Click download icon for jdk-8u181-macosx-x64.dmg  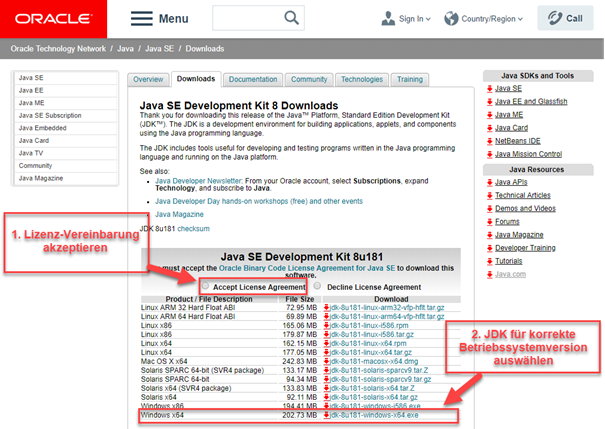[x=326, y=361]
